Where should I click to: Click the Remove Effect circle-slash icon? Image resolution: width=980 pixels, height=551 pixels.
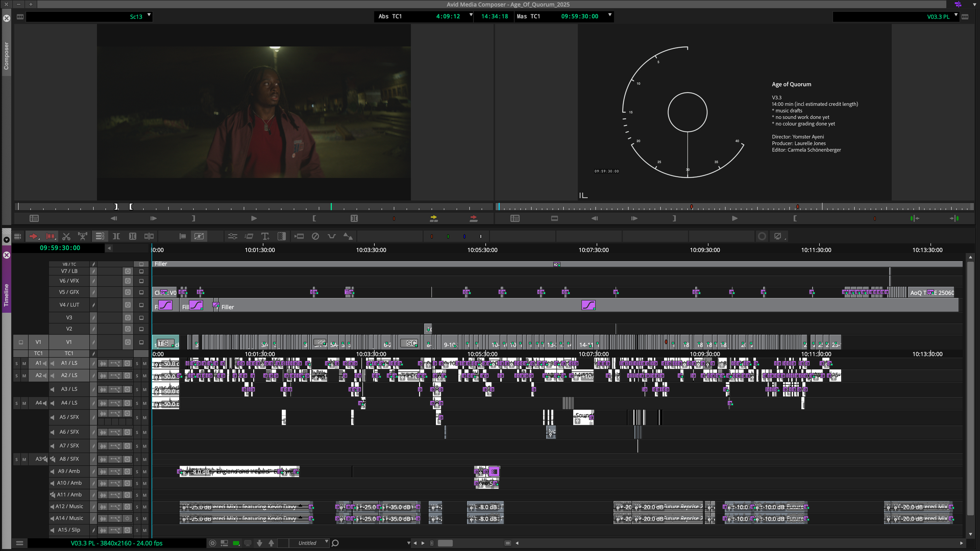point(315,236)
